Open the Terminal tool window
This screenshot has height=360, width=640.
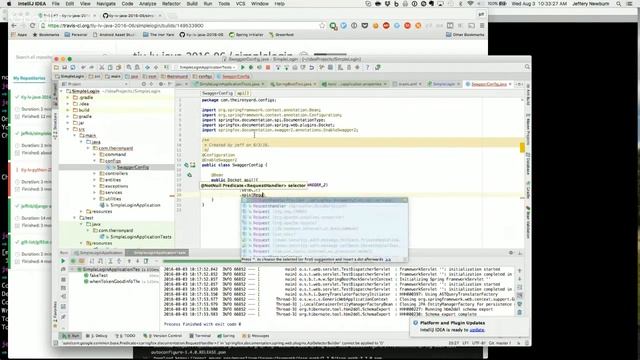(200, 336)
